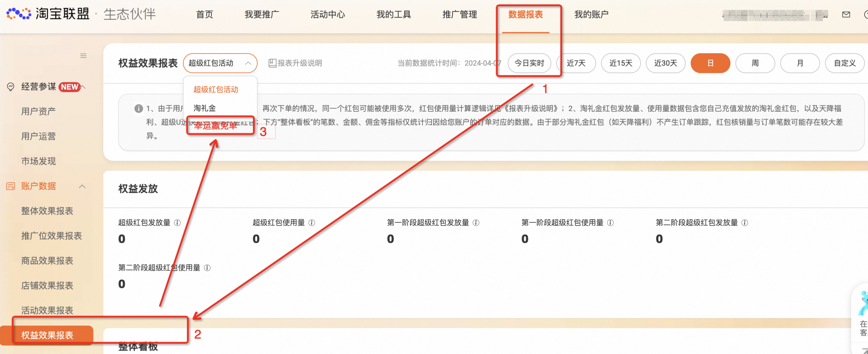This screenshot has width=868, height=354.
Task: Select 自定义 time range
Action: tap(845, 63)
